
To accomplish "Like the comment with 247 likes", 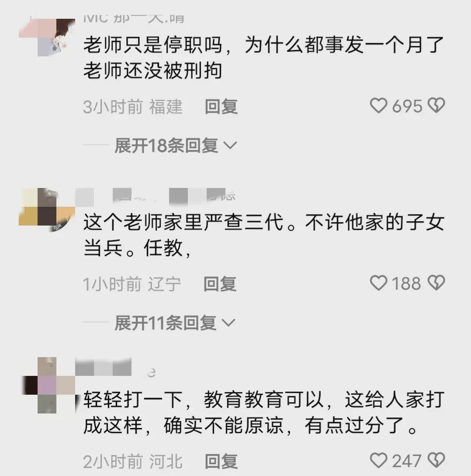I will [378, 460].
